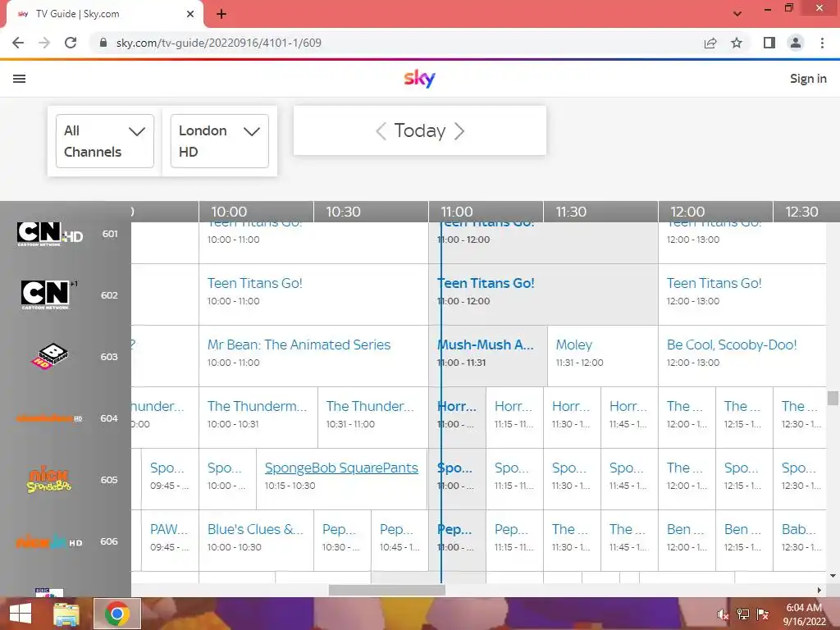Bookmark this page with the star icon
This screenshot has height=630, width=840.
click(737, 43)
